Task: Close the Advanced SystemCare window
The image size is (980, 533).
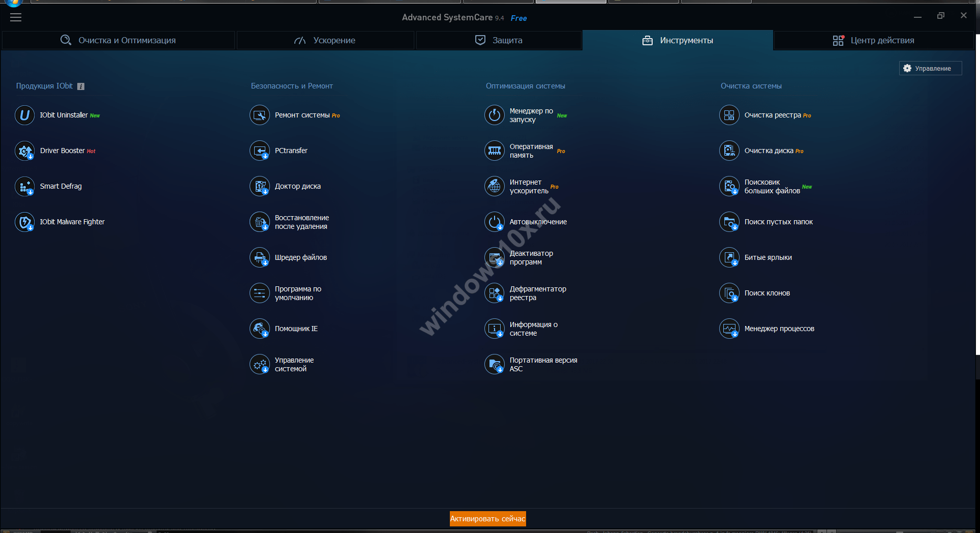Action: tap(964, 16)
